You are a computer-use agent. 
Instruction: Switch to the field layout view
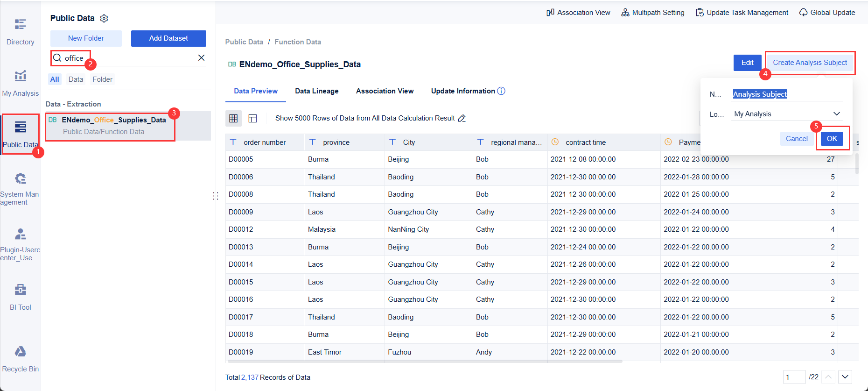coord(252,118)
